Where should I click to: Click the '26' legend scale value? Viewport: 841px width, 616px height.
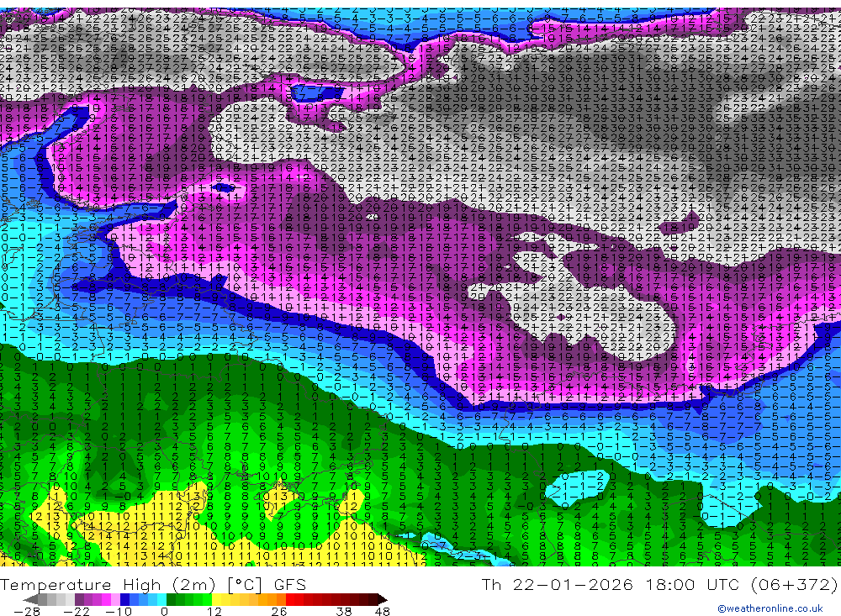tap(279, 612)
